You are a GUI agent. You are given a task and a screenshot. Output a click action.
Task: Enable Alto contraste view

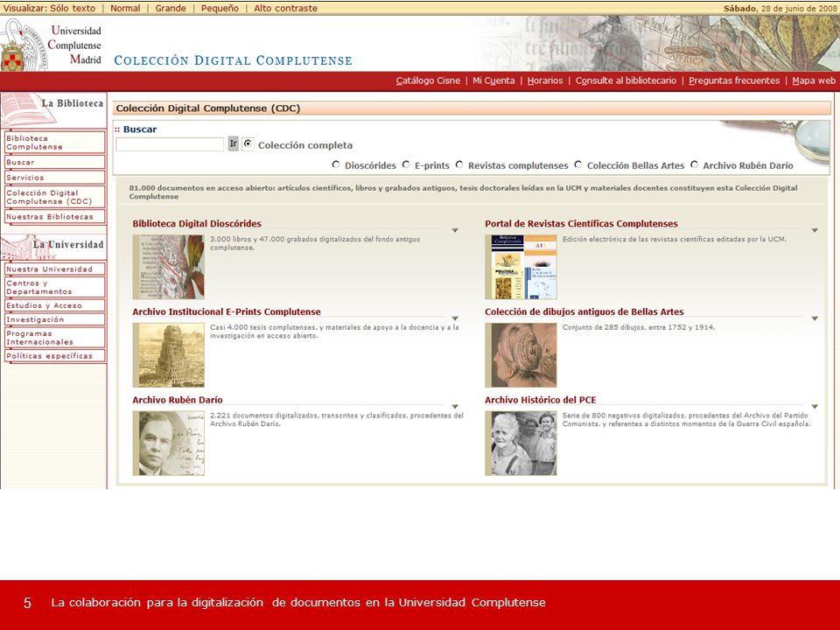coord(285,8)
